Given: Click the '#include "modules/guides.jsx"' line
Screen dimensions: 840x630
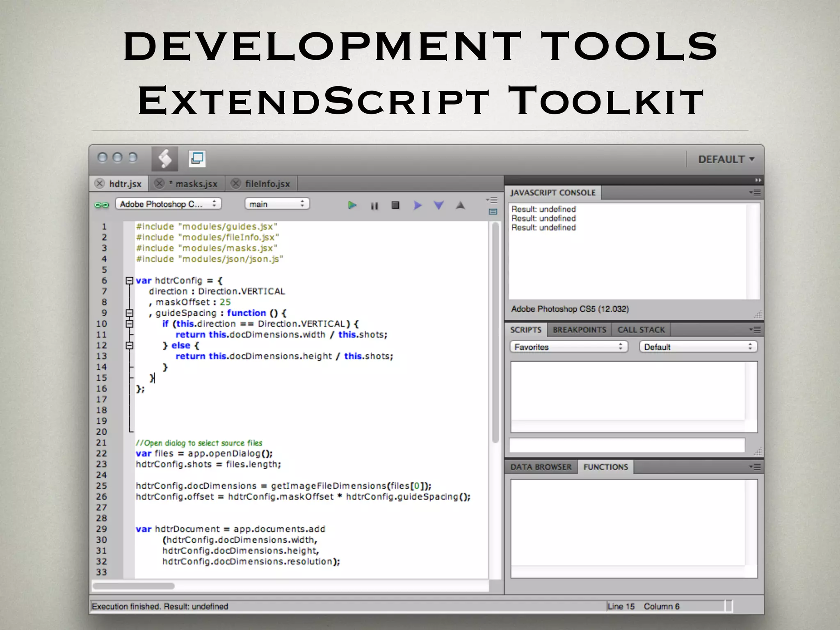Looking at the screenshot, I should (x=207, y=226).
